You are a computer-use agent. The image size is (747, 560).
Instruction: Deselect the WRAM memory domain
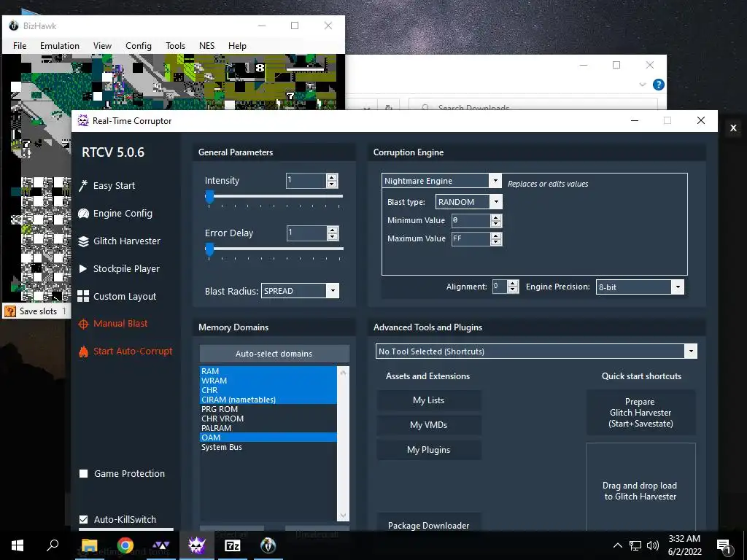tap(268, 381)
